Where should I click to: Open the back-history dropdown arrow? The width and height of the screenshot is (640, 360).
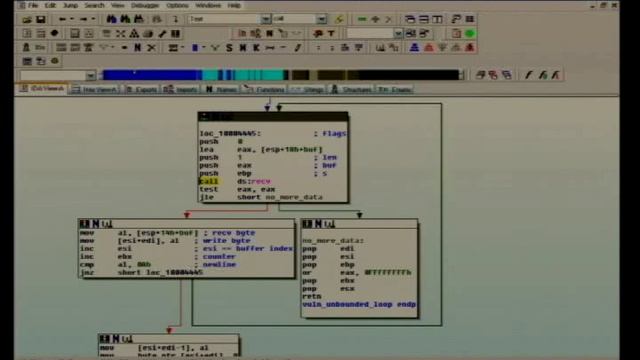pos(72,19)
